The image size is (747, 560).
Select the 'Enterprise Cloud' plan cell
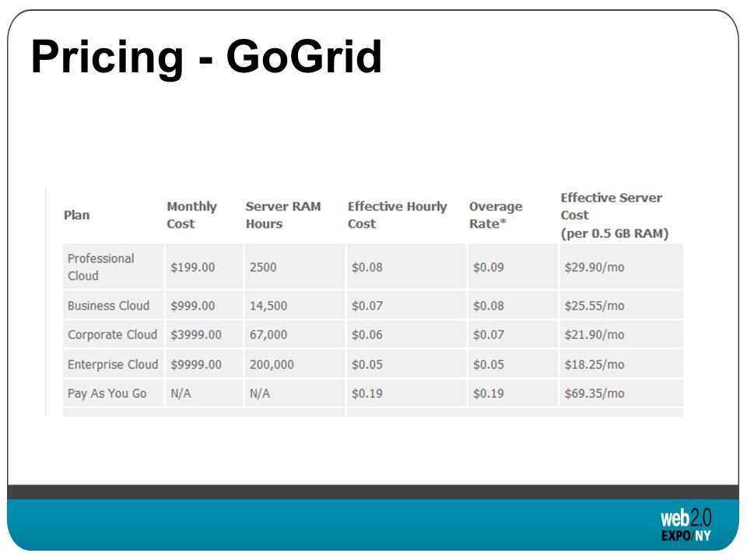(x=114, y=364)
